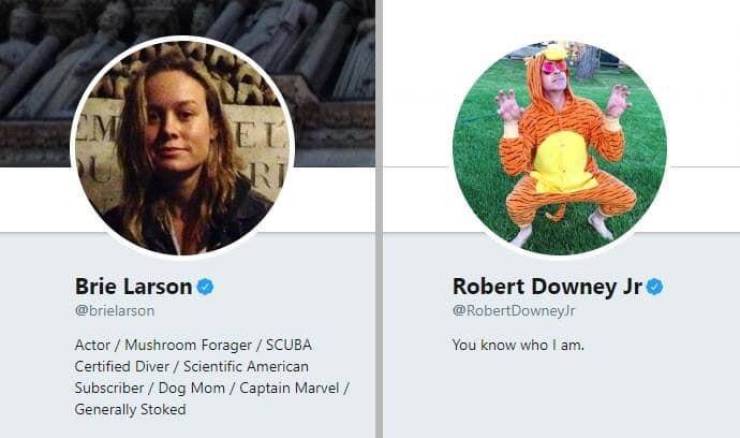Click "SCUBA" in Brie Larson's bio

click(288, 345)
